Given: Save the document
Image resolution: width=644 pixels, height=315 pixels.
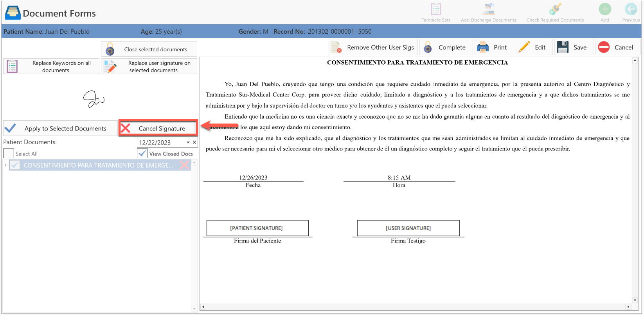Looking at the screenshot, I should [x=574, y=47].
